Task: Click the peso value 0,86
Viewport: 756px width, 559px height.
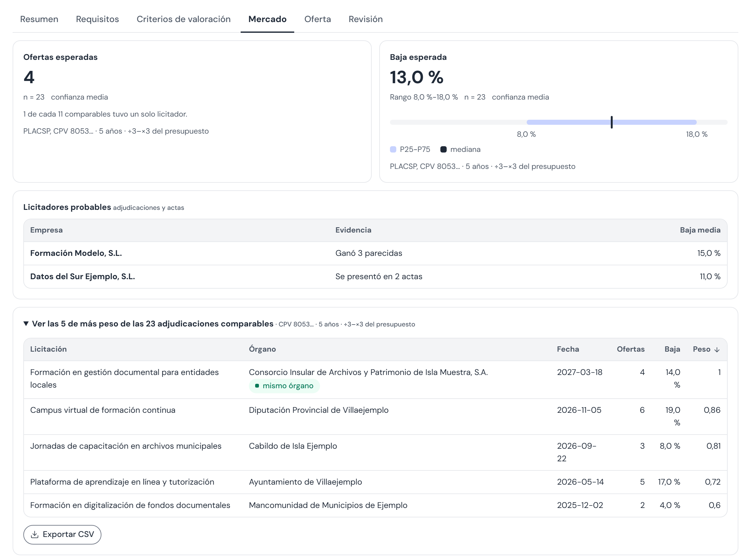Action: (712, 411)
